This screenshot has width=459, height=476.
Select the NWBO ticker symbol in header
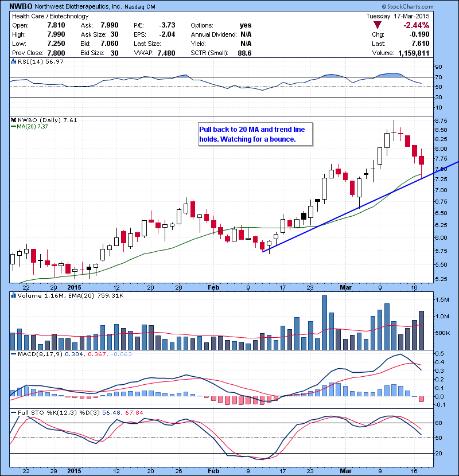point(20,6)
